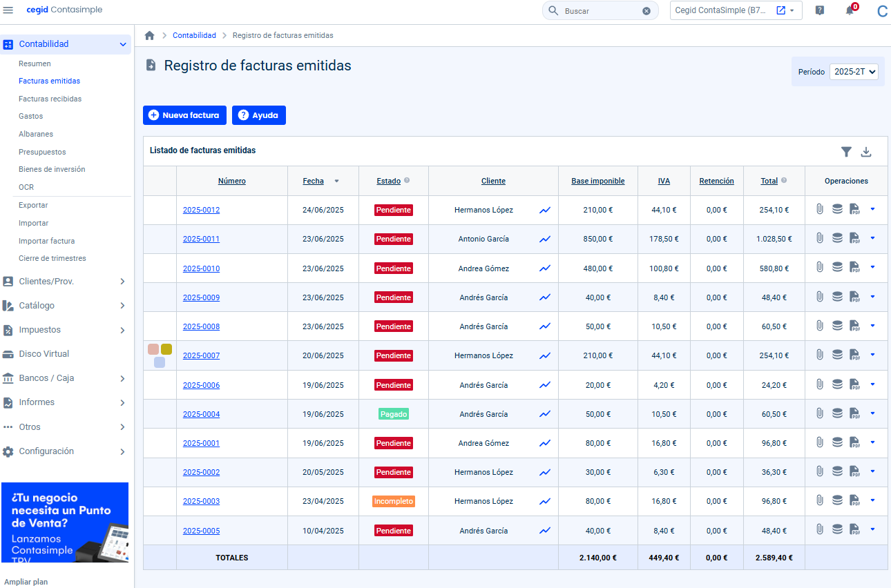Open Cierre de trimestres in the sidebar

click(x=52, y=258)
